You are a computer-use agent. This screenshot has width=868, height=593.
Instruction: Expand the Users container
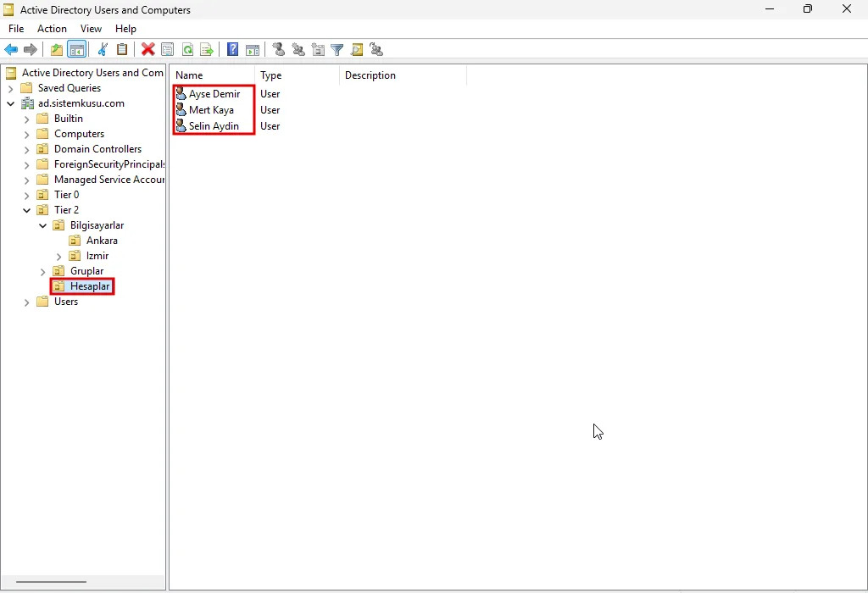click(26, 302)
